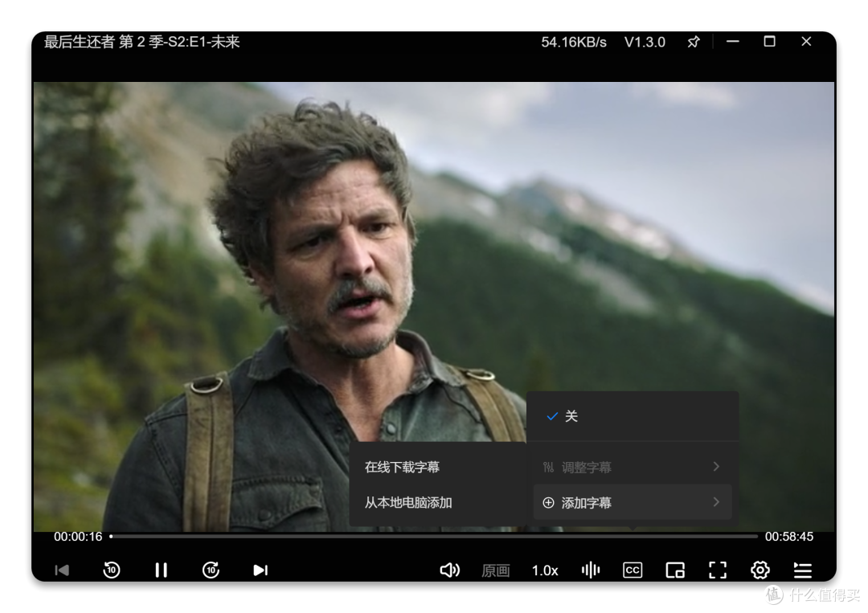Play the next episode
Image resolution: width=868 pixels, height=613 pixels.
click(260, 570)
